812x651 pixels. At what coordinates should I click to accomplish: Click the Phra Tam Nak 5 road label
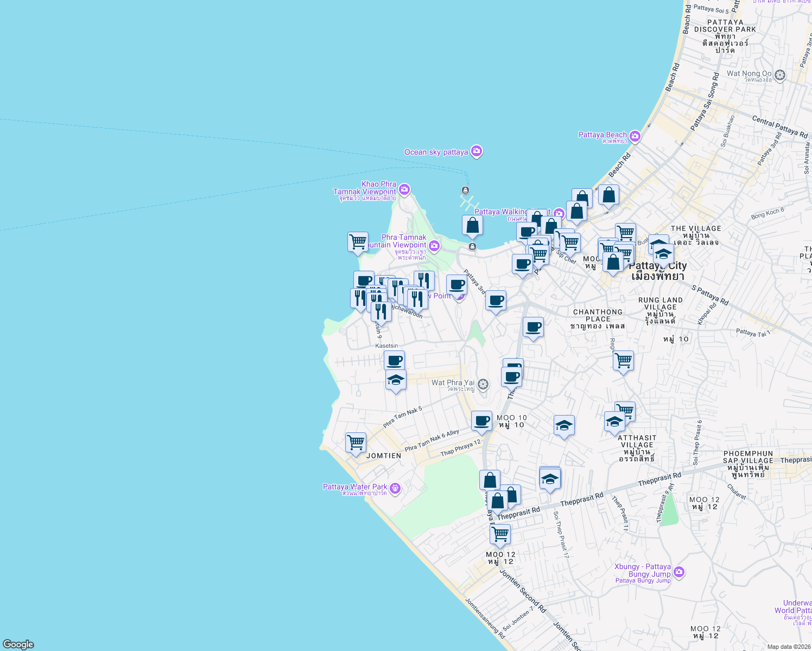[402, 417]
